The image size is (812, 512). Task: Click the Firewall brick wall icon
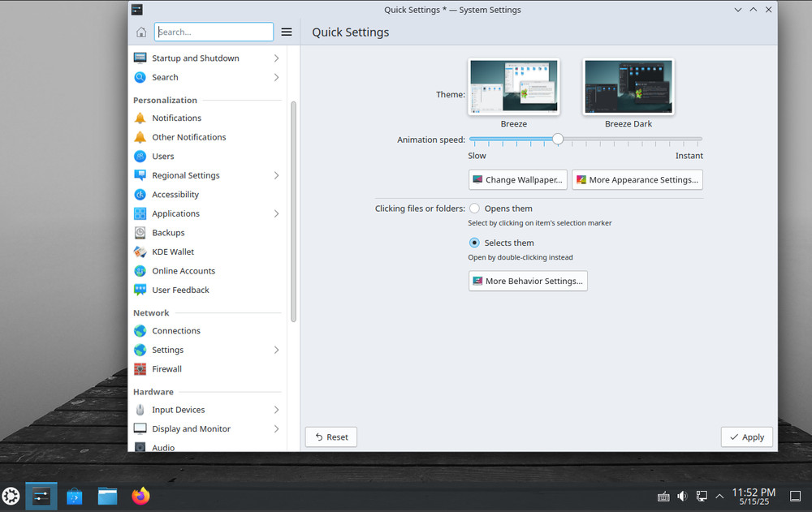click(x=140, y=369)
